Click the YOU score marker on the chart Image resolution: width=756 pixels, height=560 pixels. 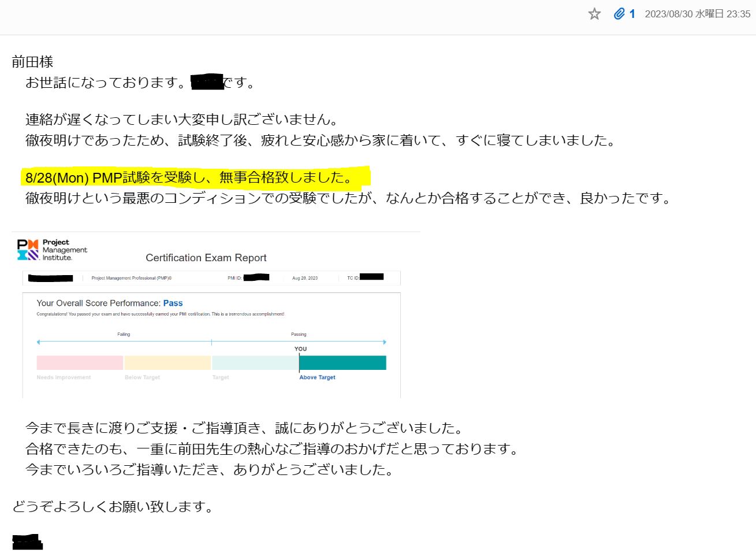pyautogui.click(x=300, y=349)
